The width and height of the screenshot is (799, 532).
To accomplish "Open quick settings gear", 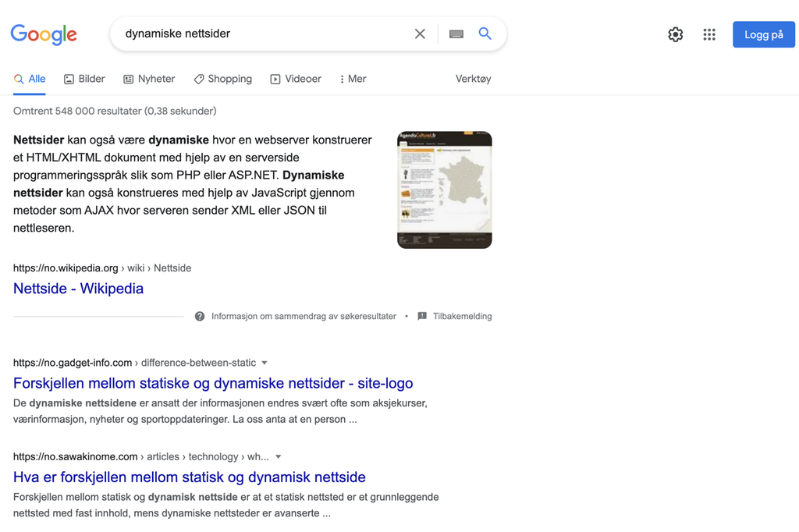I will click(675, 34).
